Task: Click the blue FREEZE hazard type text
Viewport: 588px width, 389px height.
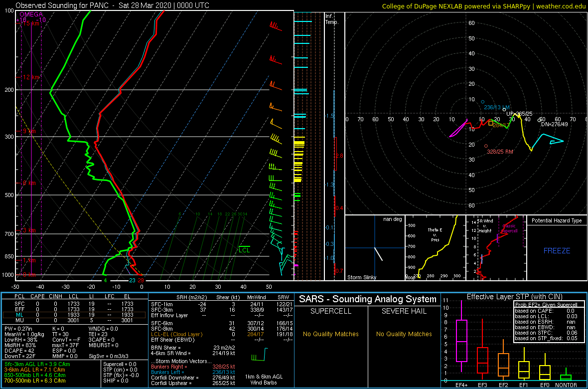Action: pos(557,250)
